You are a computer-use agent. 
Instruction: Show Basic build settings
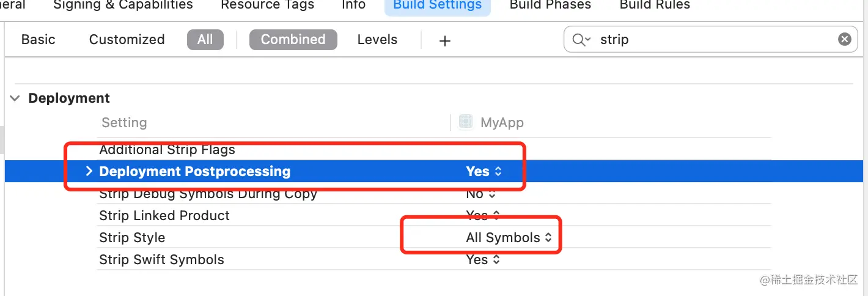coord(38,40)
